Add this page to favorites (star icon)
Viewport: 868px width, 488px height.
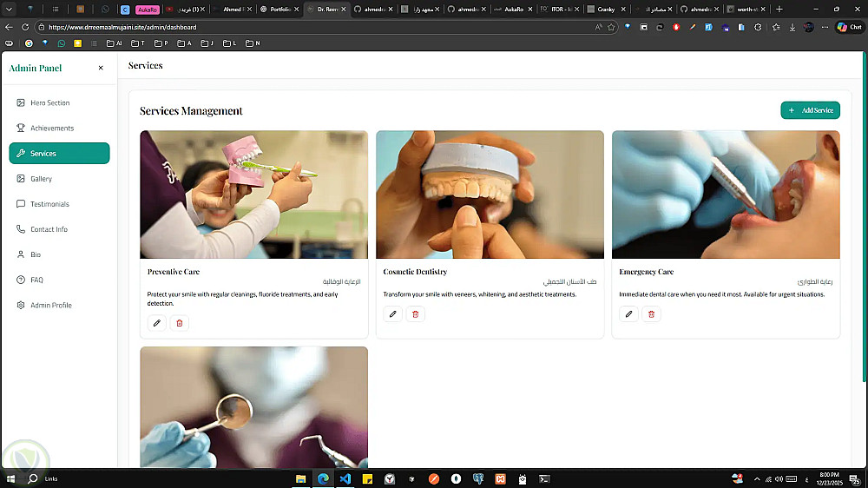(611, 27)
